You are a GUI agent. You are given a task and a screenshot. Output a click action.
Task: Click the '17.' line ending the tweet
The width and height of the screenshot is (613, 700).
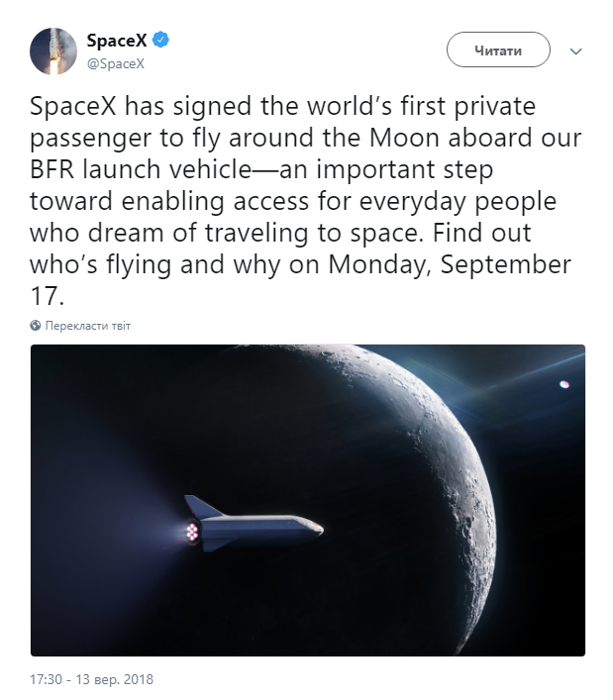pos(47,296)
